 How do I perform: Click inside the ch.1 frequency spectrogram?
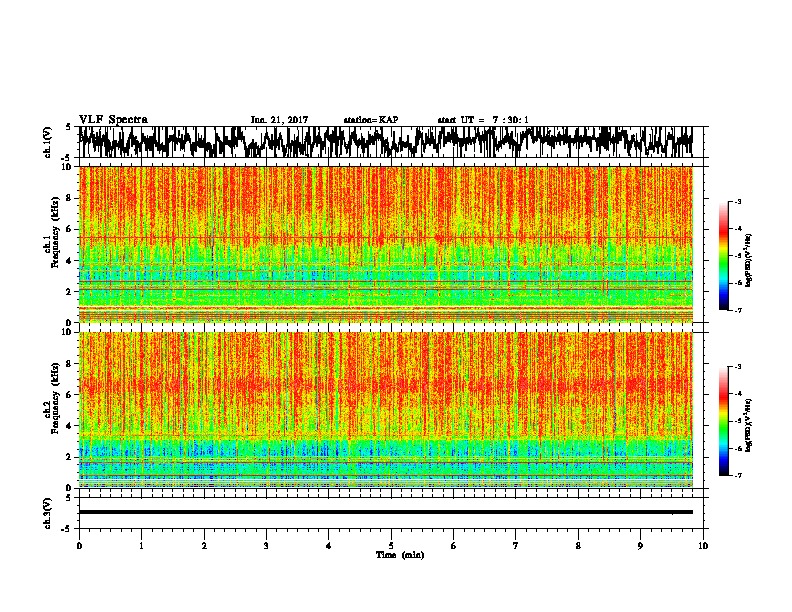[386, 244]
